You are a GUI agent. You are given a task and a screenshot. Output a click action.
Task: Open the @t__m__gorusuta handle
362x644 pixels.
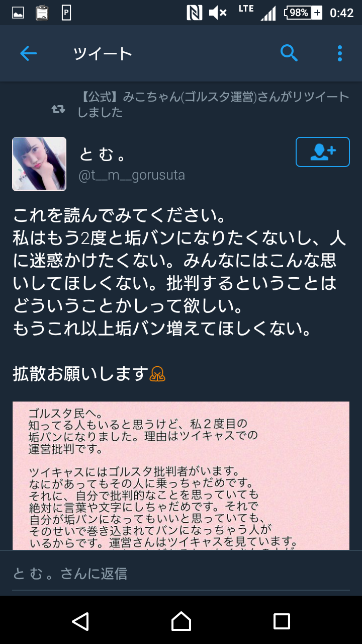point(132,175)
